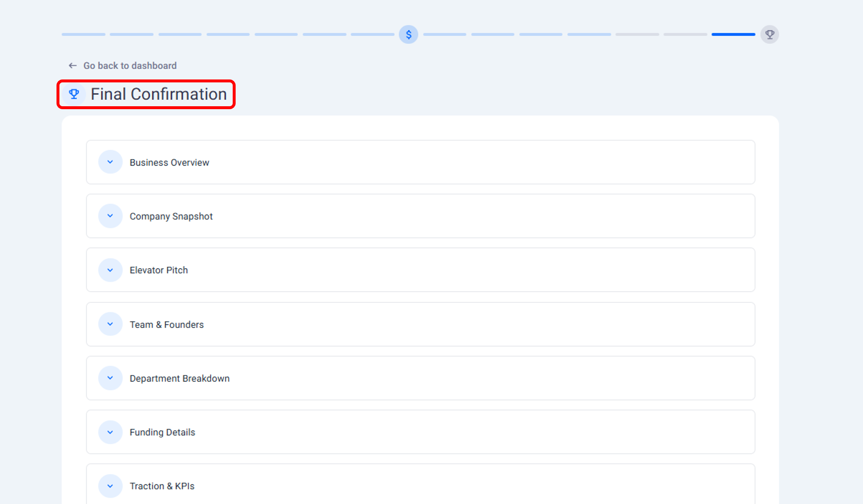Open the Elevator Pitch accordion

pos(110,270)
